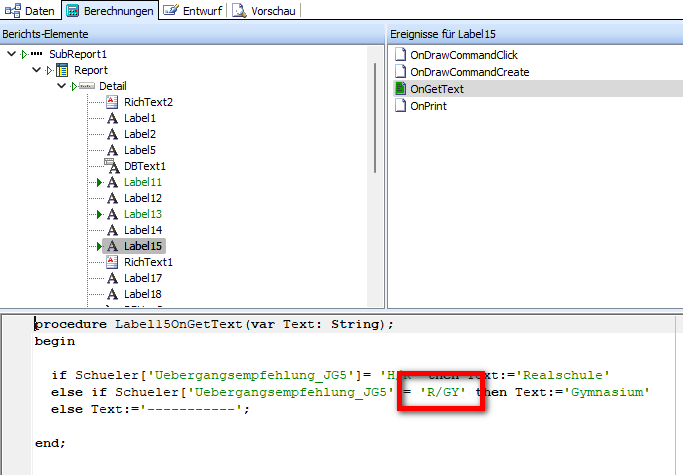Click the Label11 letter A icon
This screenshot has width=683, height=475.
point(112,182)
